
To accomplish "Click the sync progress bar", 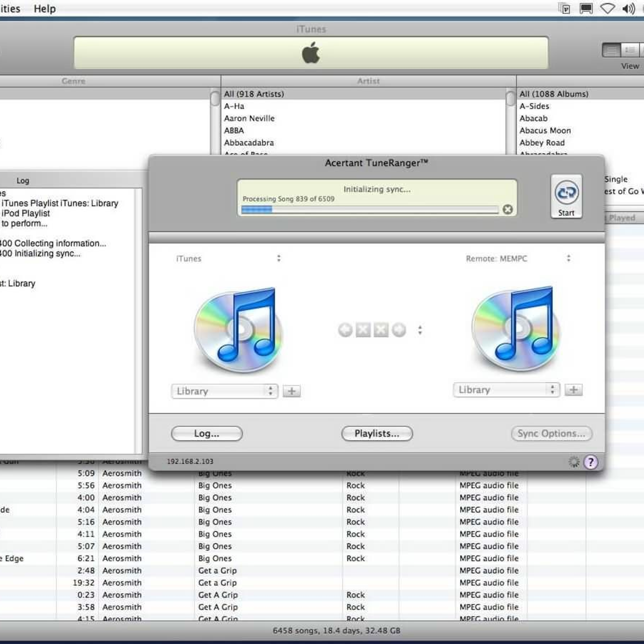I will tap(370, 210).
